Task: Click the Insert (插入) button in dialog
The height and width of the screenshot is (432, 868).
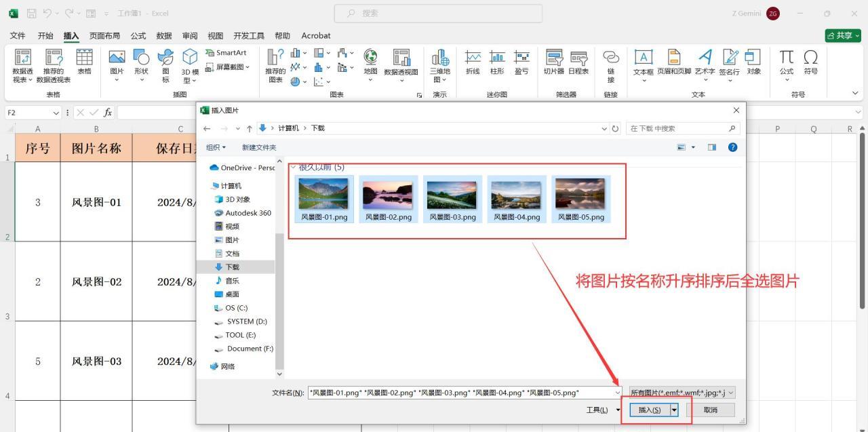Action: pos(650,410)
